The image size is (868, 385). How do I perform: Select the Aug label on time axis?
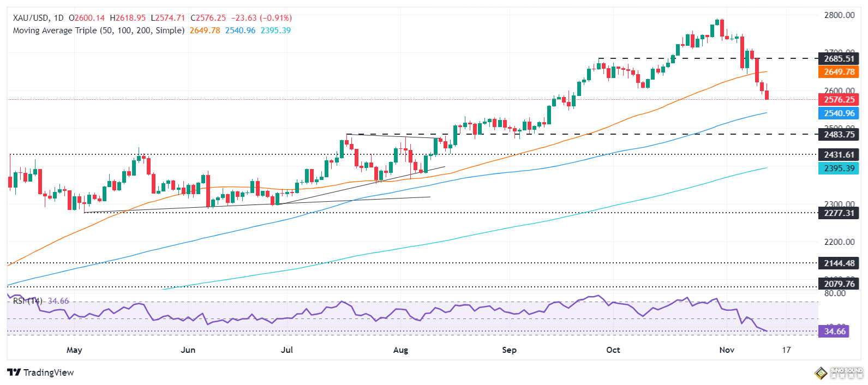coord(400,350)
